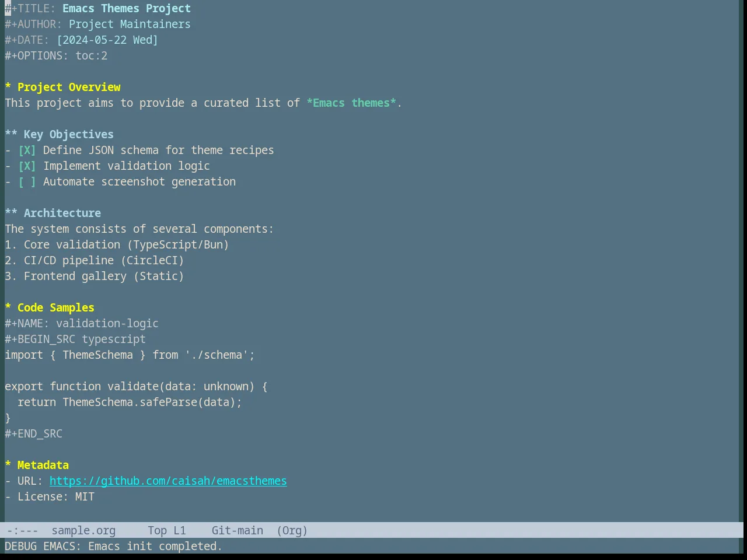Screen dimensions: 747x560
Task: Click the '- License: MIT' line
Action: tap(50, 497)
